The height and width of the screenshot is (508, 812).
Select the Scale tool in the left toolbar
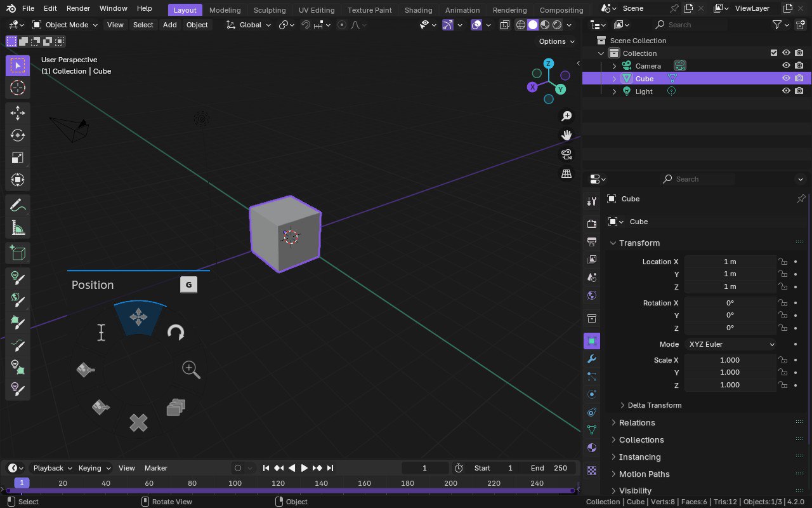18,157
